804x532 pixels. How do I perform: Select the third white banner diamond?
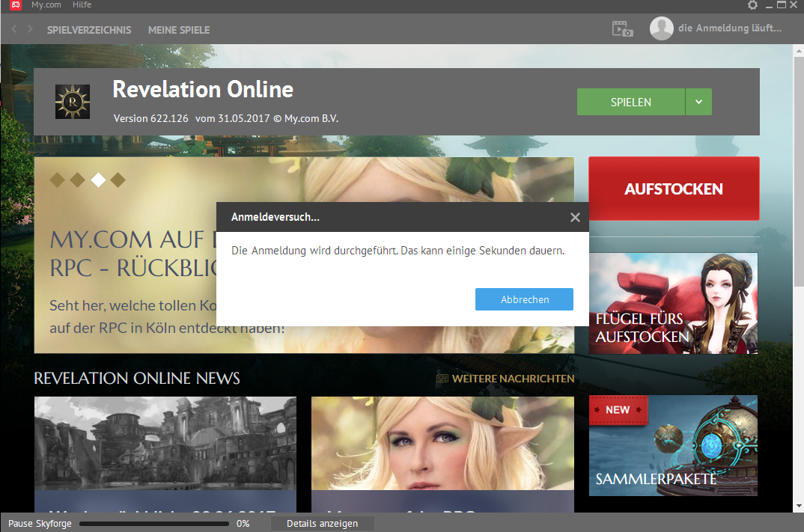pos(98,180)
